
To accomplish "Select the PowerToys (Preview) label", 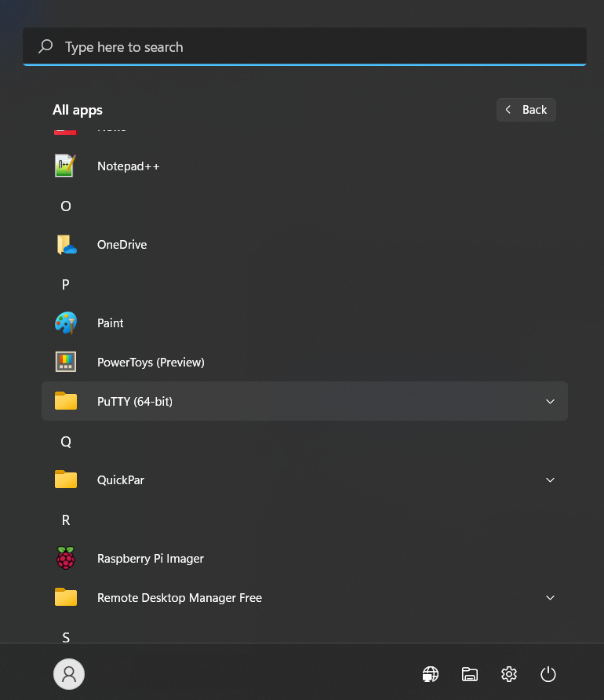I will 151,363.
